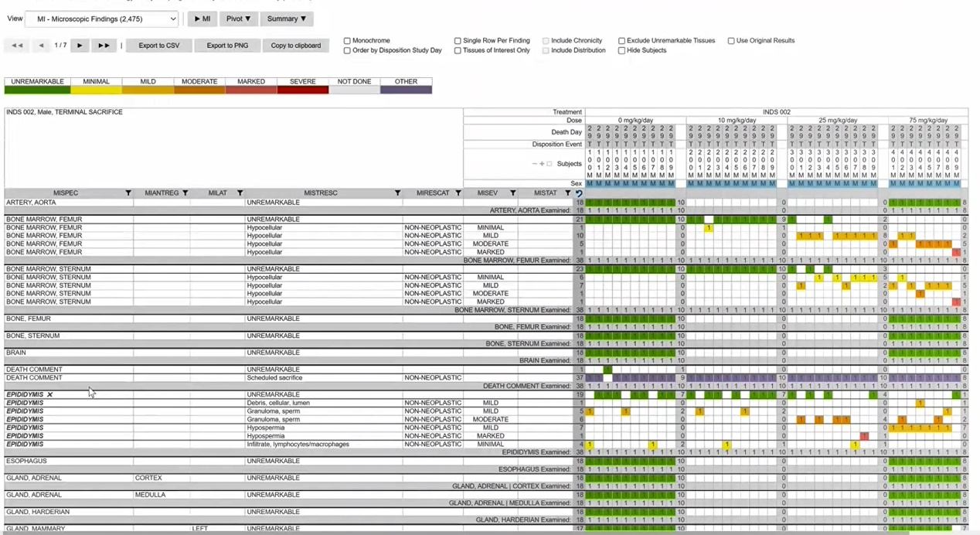The width and height of the screenshot is (980, 535).
Task: Click the 10 mg/kg/day dose header
Action: (736, 121)
